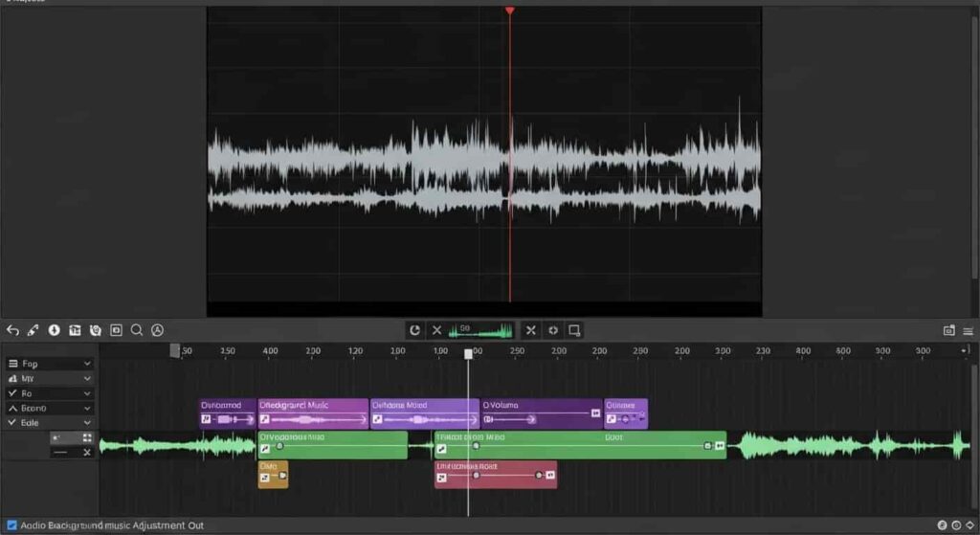Collapse the 'Bcono' track using its up caret
The height and width of the screenshot is (535, 980).
12,408
